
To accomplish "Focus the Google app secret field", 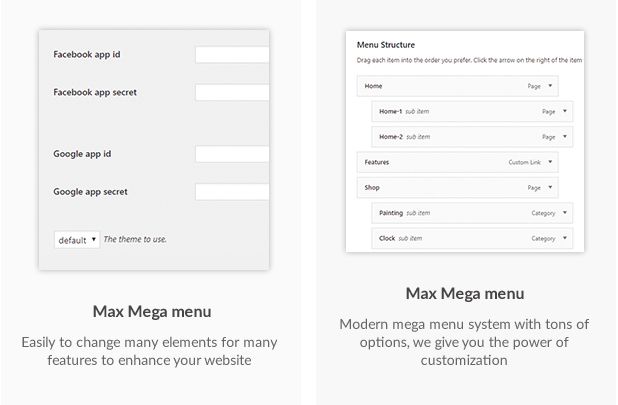I will pos(232,192).
